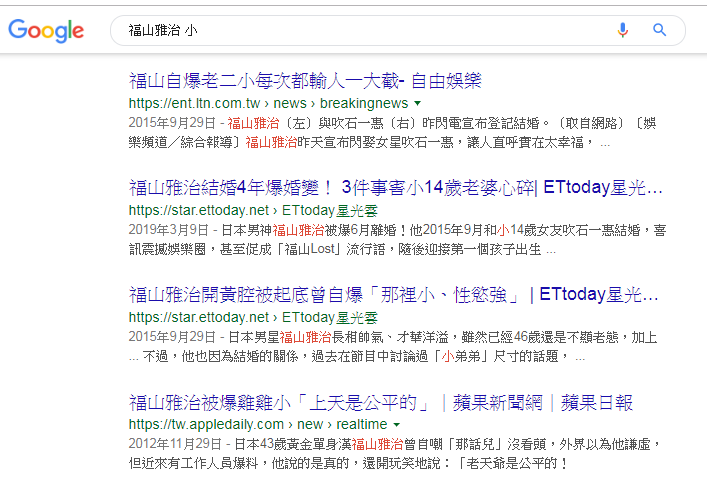707x484 pixels.
Task: Click snippet line 訊震撼娛樂圈 福山Lost
Action: coord(342,249)
